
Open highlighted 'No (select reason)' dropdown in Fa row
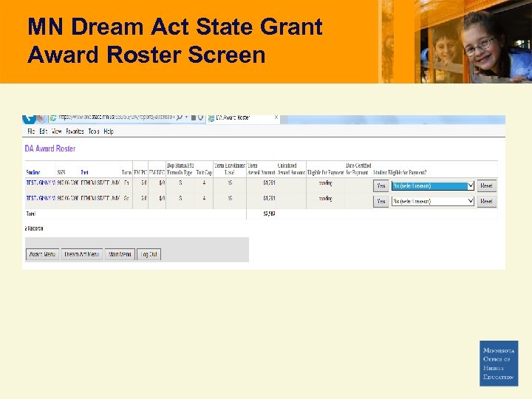432,185
